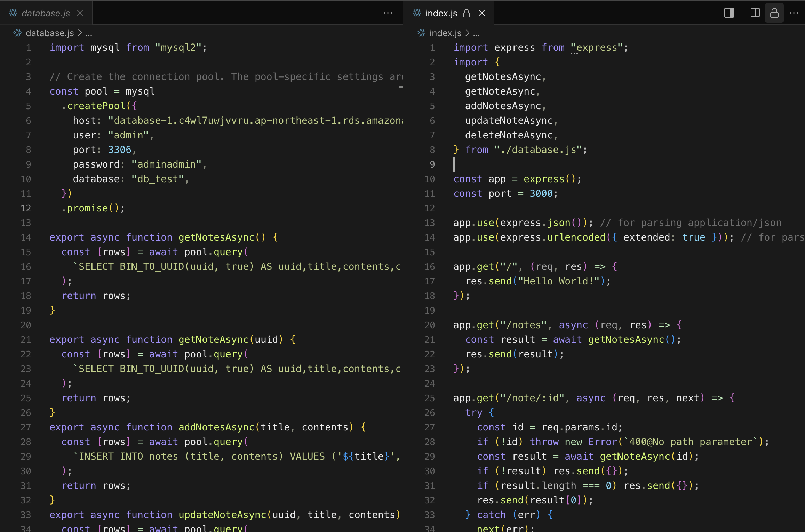
Task: Click "mysql2" import string in database.js
Action: pos(178,48)
